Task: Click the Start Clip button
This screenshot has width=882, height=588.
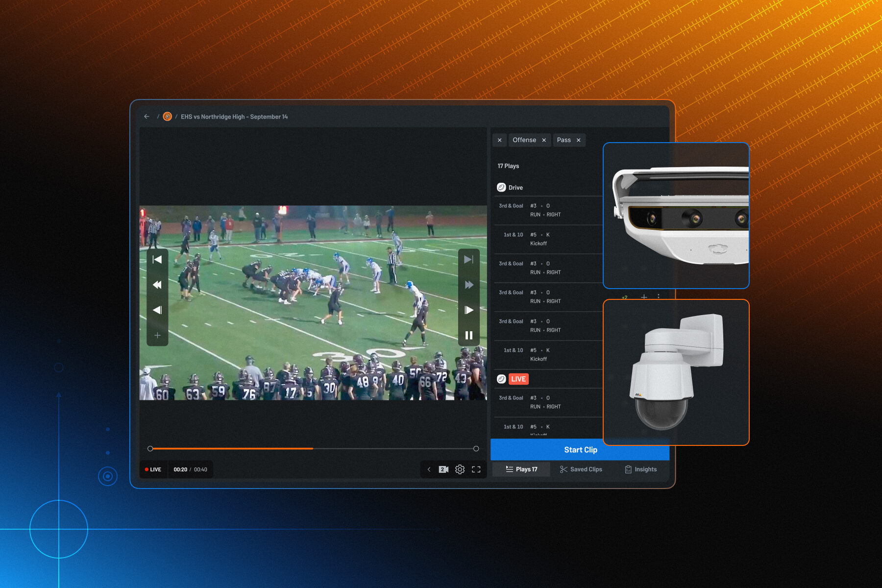Action: click(x=580, y=450)
